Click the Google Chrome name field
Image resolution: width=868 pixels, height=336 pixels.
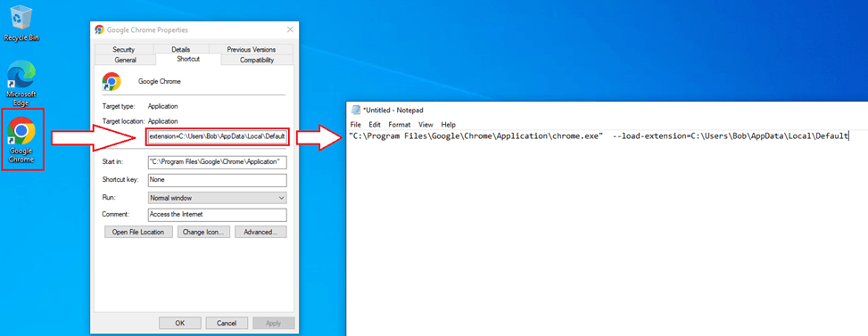point(160,81)
